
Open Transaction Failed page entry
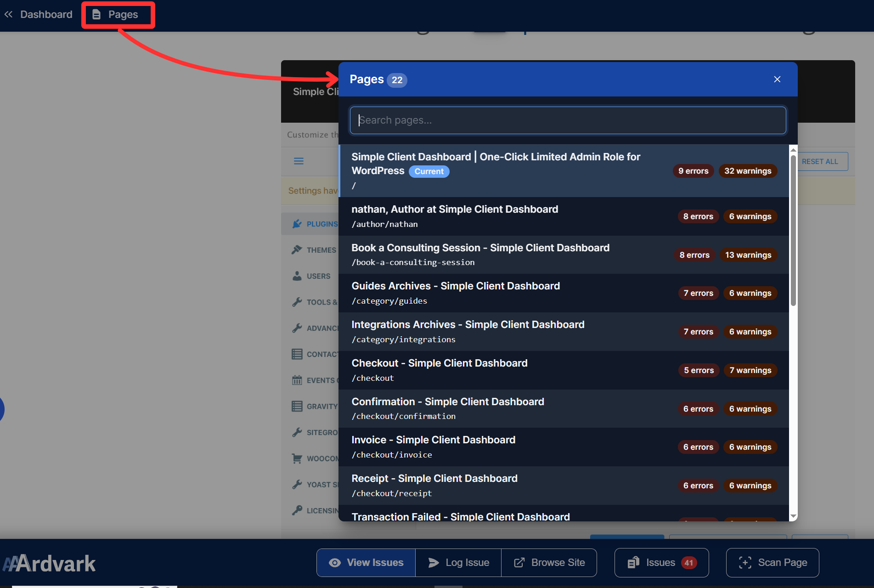(x=564, y=514)
